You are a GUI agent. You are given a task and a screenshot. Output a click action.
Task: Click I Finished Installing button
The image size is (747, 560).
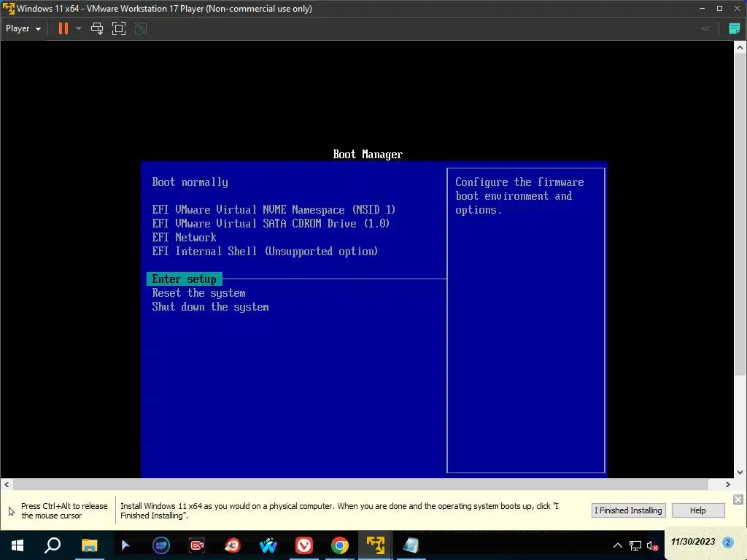[x=628, y=510]
